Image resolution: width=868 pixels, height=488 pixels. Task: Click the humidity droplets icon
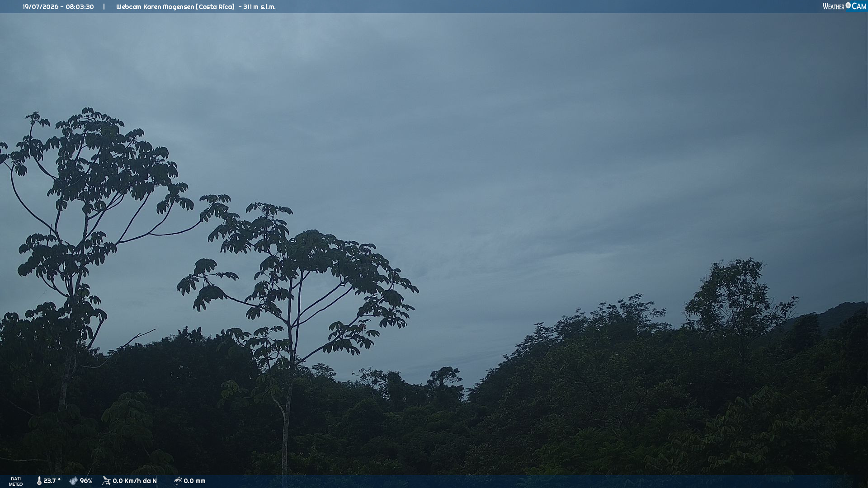73,481
